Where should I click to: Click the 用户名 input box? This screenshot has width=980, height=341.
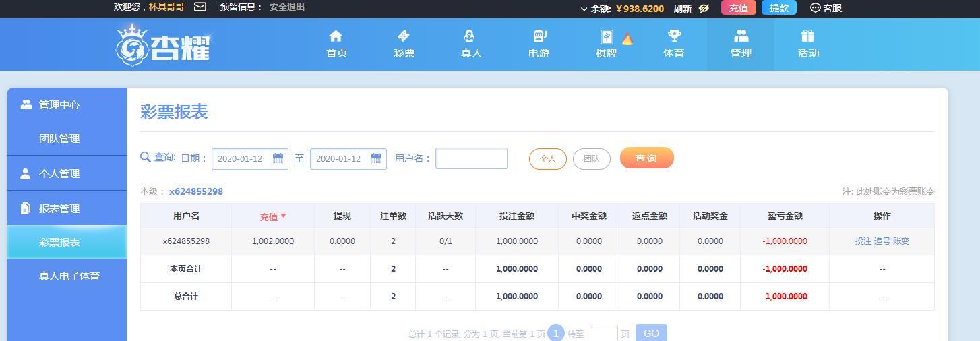(x=472, y=158)
